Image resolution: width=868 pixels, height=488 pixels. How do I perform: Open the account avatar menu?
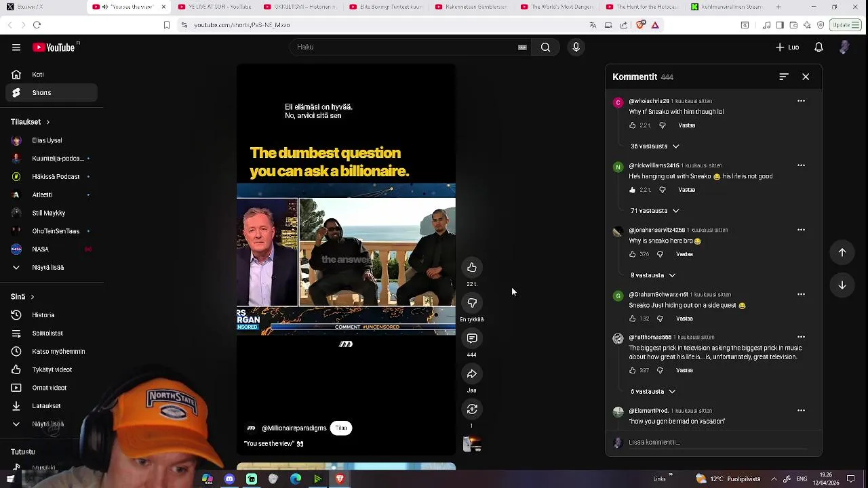[x=844, y=47]
